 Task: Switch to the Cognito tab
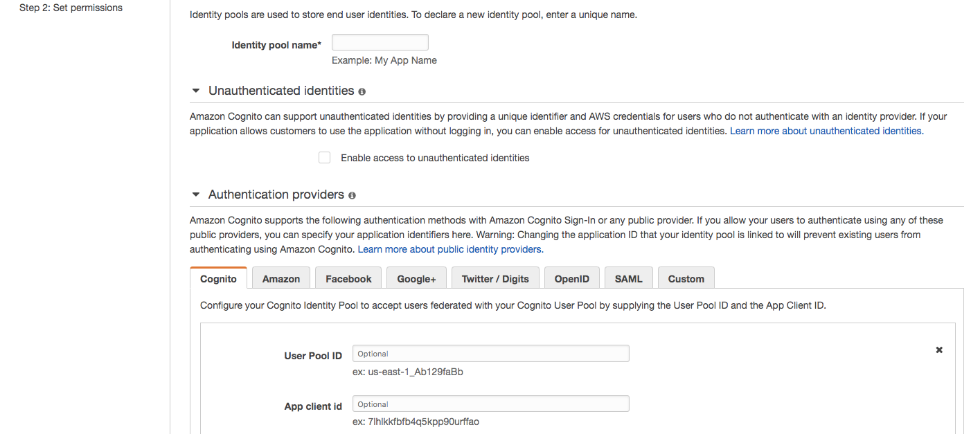(218, 279)
